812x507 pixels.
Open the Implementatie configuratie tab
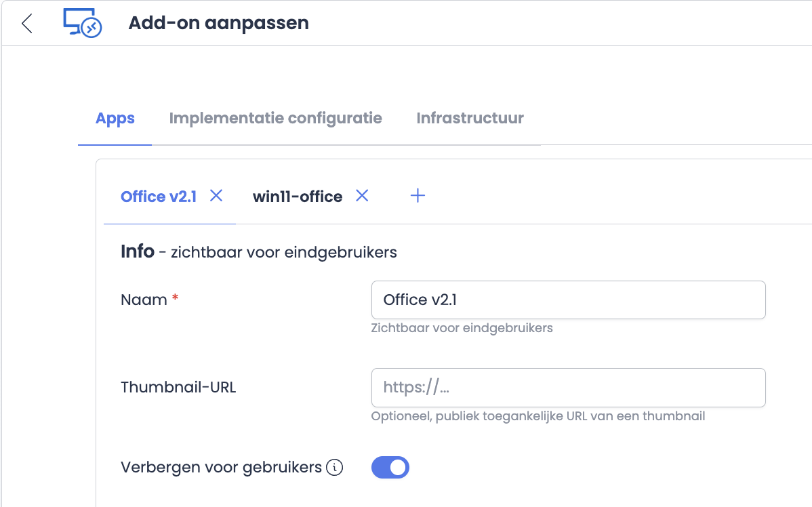tap(275, 119)
